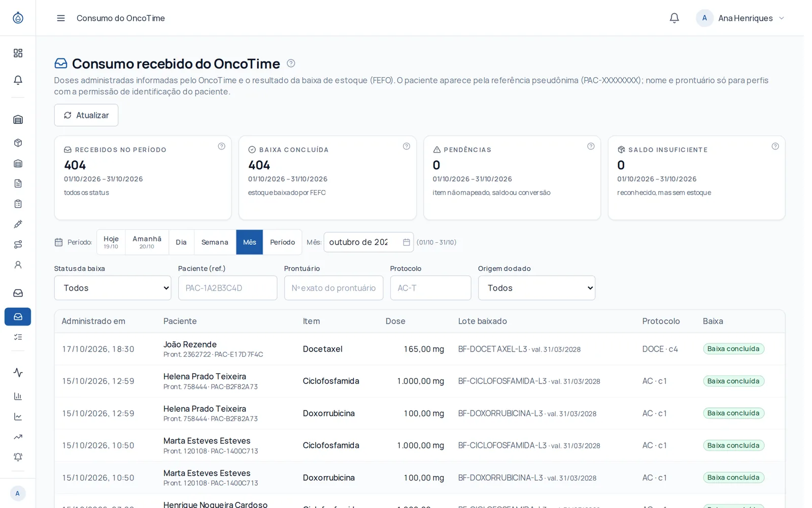Select the Amanhã period tab
The width and height of the screenshot is (812, 508).
147,242
